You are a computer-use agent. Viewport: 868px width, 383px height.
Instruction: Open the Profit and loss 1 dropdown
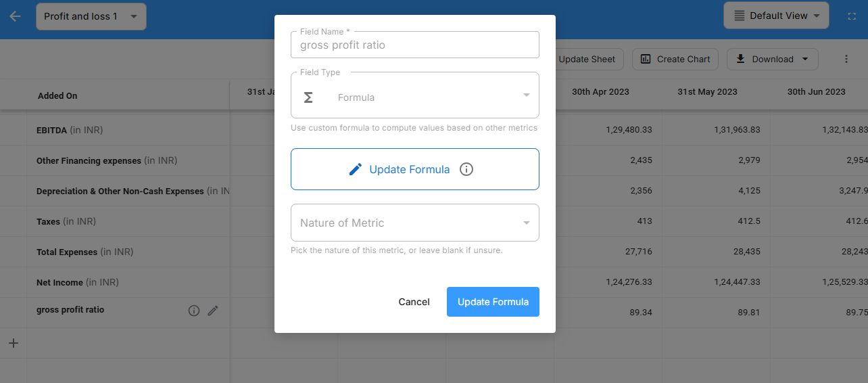(91, 16)
